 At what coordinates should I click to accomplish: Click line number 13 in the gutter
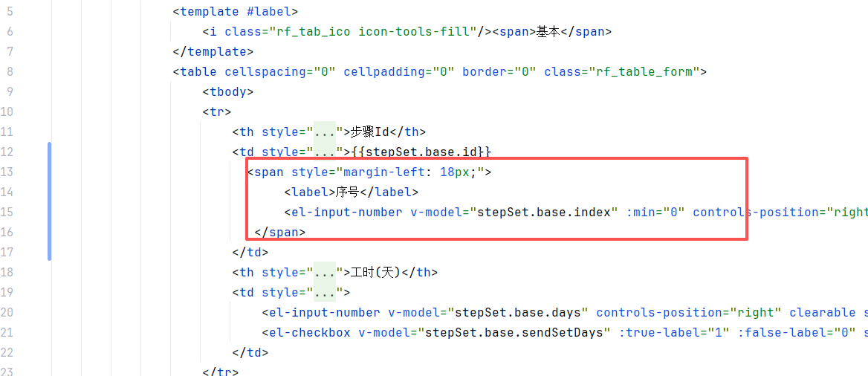[7, 172]
